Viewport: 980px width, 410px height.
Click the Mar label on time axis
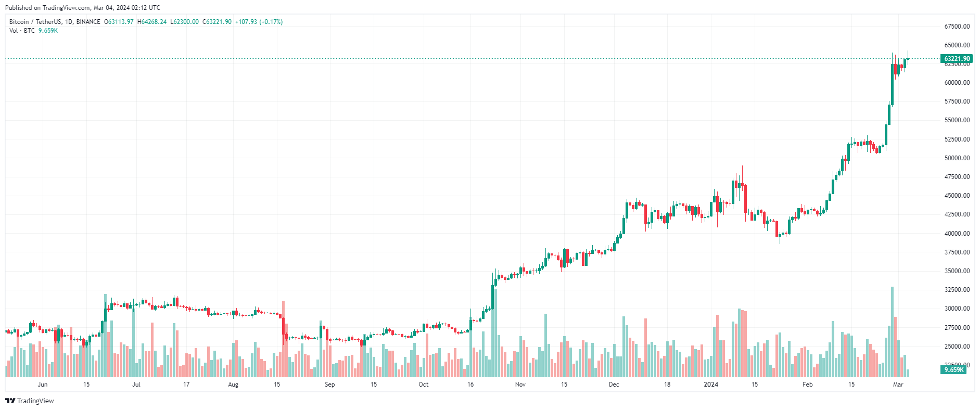click(898, 385)
